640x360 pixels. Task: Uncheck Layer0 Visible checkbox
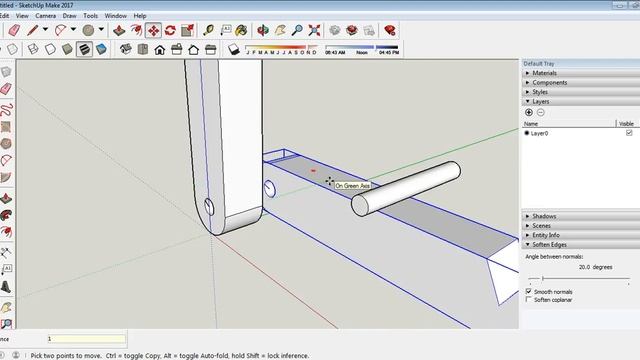point(629,133)
